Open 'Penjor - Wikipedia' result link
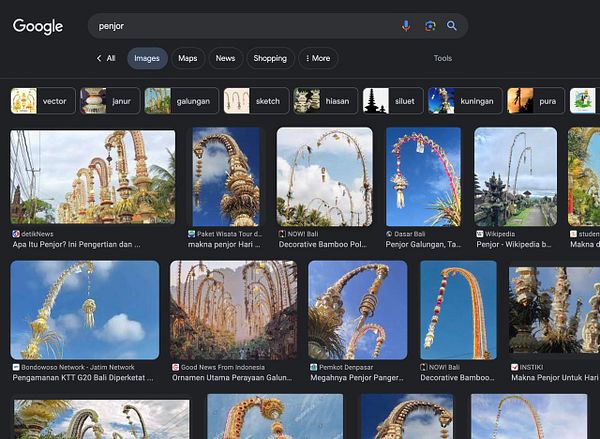Image resolution: width=600 pixels, height=439 pixels. 514,244
